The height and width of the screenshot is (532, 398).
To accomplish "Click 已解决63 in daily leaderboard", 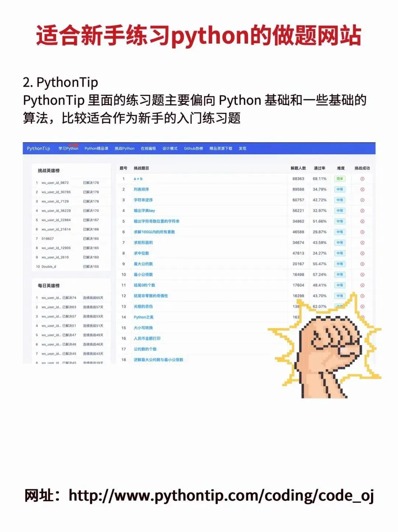I will click(x=69, y=307).
